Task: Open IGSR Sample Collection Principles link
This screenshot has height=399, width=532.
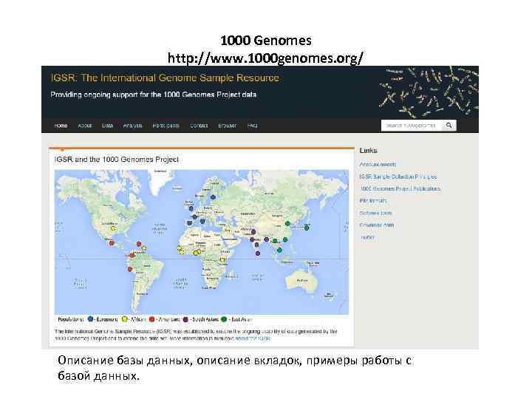Action: 398,177
